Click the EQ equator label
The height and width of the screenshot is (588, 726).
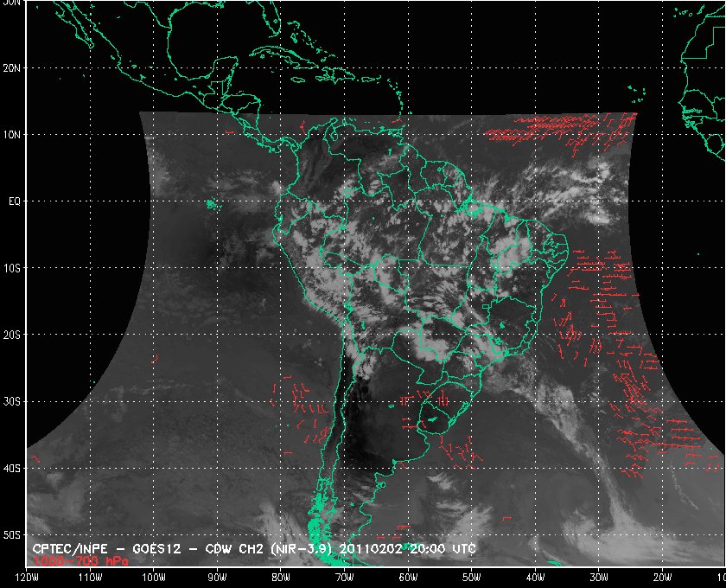(x=15, y=201)
